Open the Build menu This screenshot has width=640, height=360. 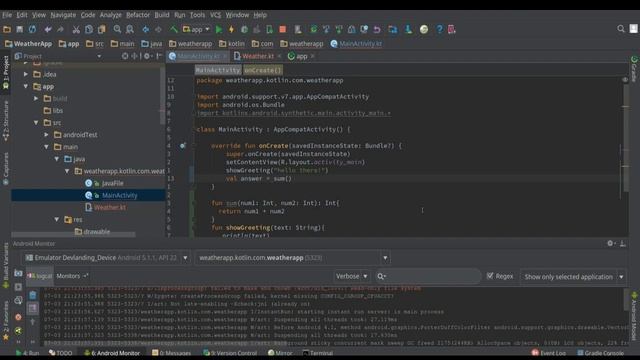tap(162, 15)
